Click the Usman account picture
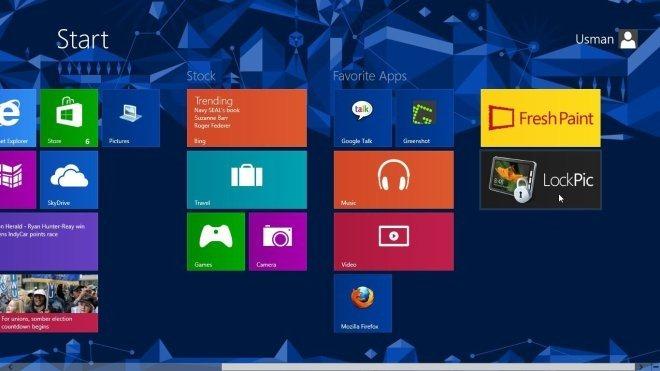 coord(628,39)
